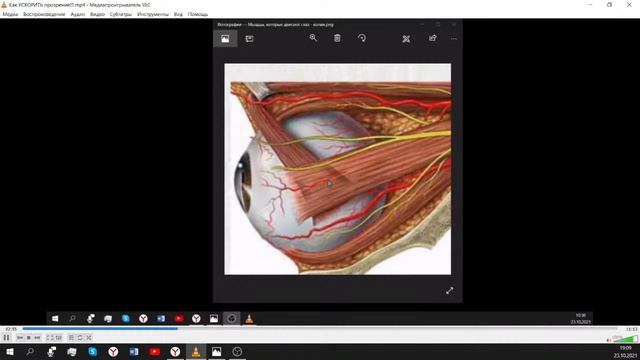Click the VLC cone icon in title bar
The width and height of the screenshot is (640, 360).
tap(4, 5)
